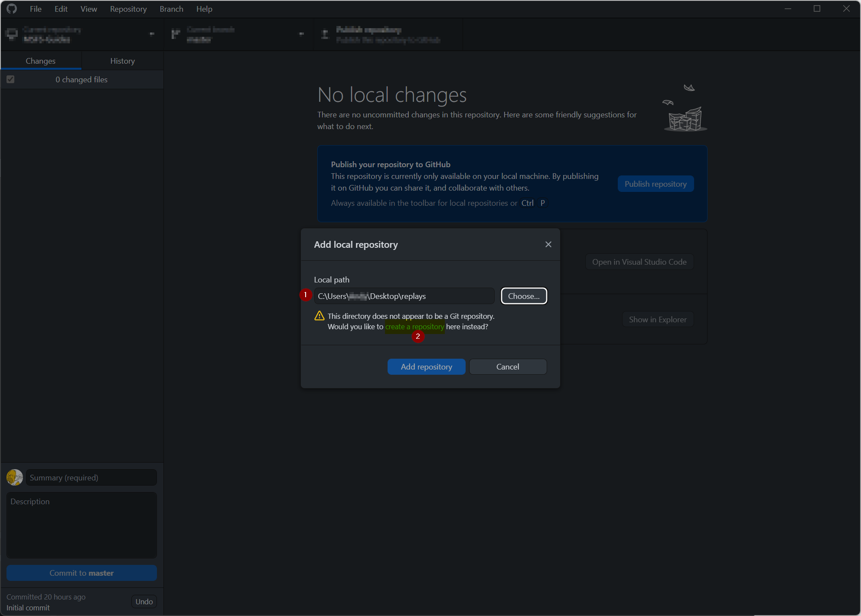Click Open in Visual Studio Code
The image size is (861, 616).
[x=639, y=262]
